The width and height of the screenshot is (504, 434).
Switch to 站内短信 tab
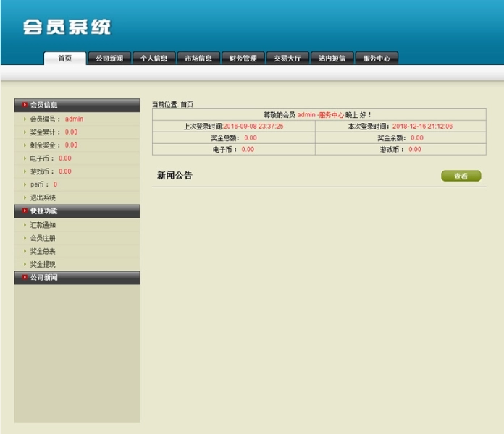click(x=332, y=59)
